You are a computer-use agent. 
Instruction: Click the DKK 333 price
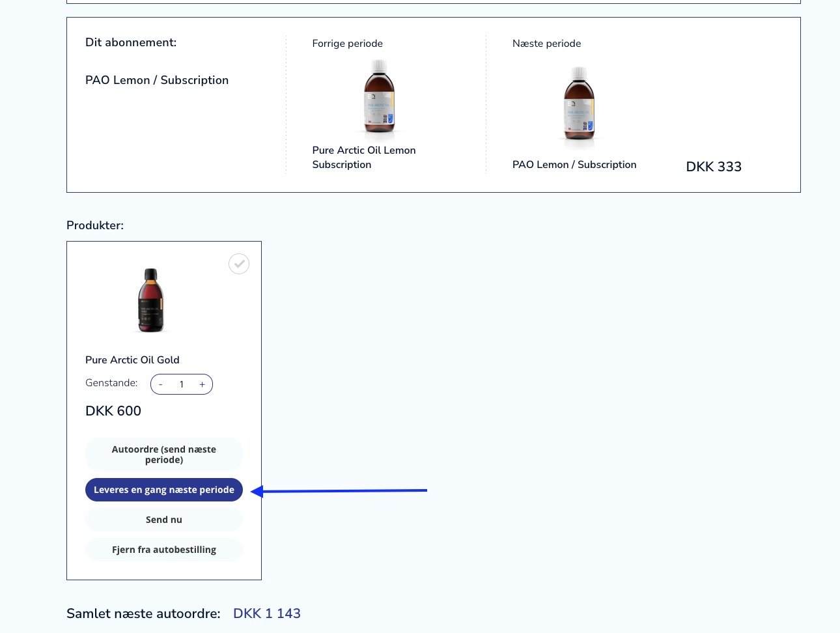point(714,167)
